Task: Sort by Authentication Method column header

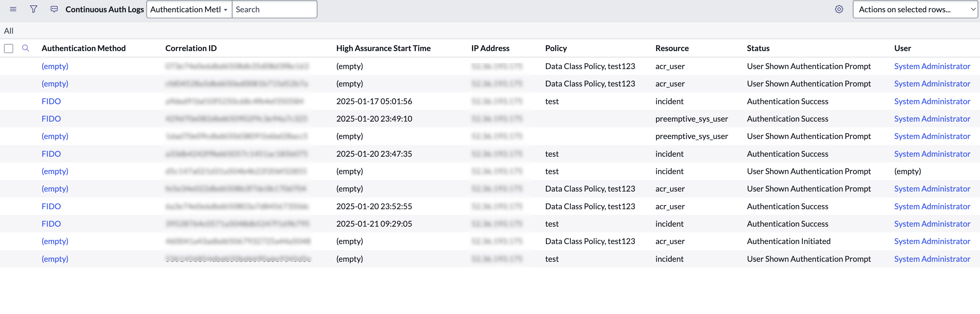Action: tap(83, 48)
